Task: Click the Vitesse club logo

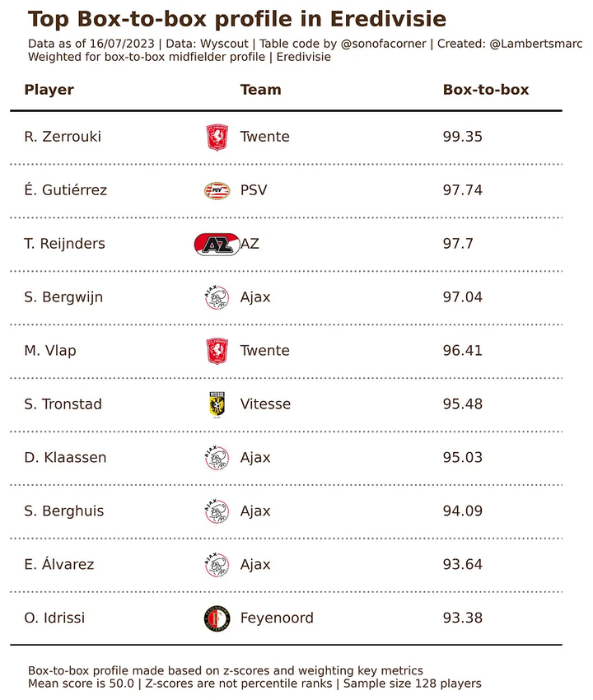Action: 217,405
